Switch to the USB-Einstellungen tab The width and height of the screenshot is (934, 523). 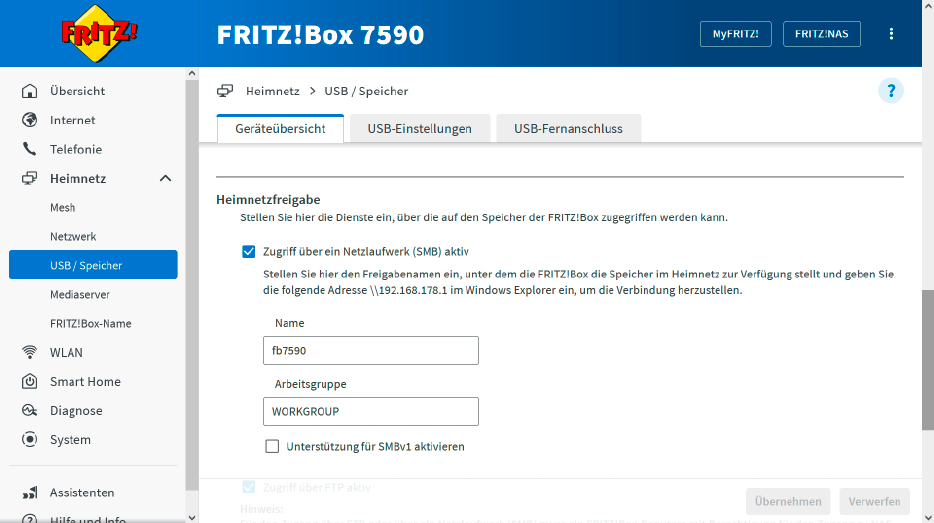(x=420, y=129)
